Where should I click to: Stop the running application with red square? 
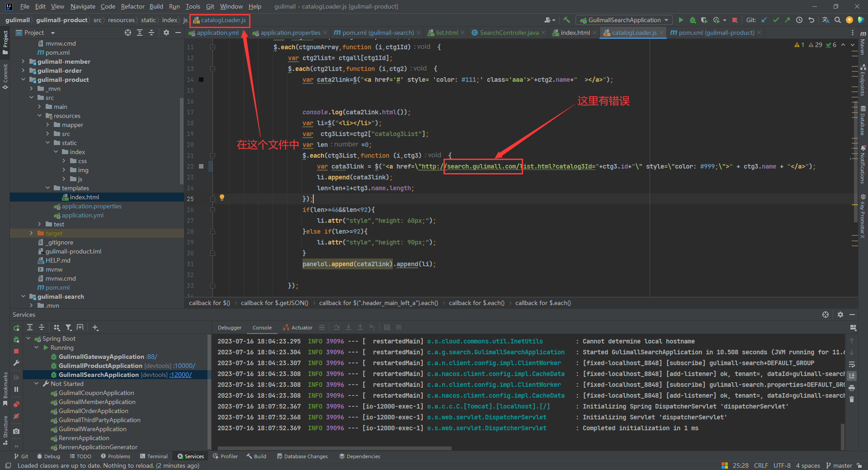[735, 20]
